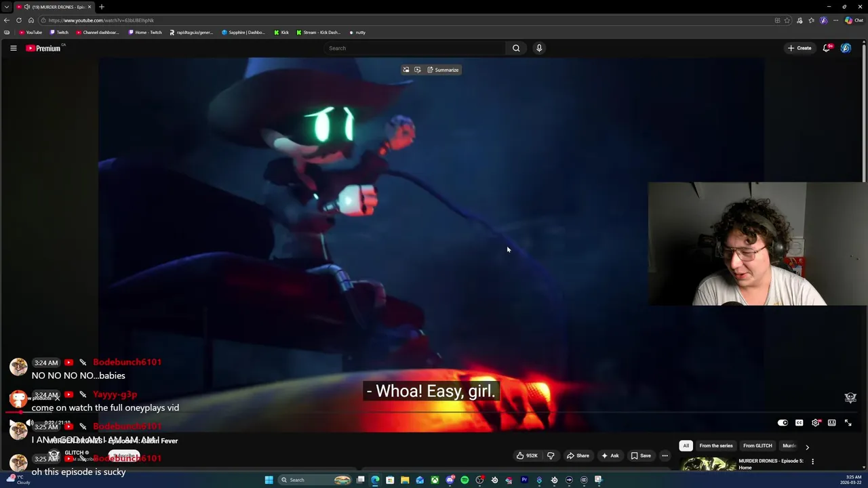Enter fullscreen in the video player
The height and width of the screenshot is (488, 868).
point(848,423)
